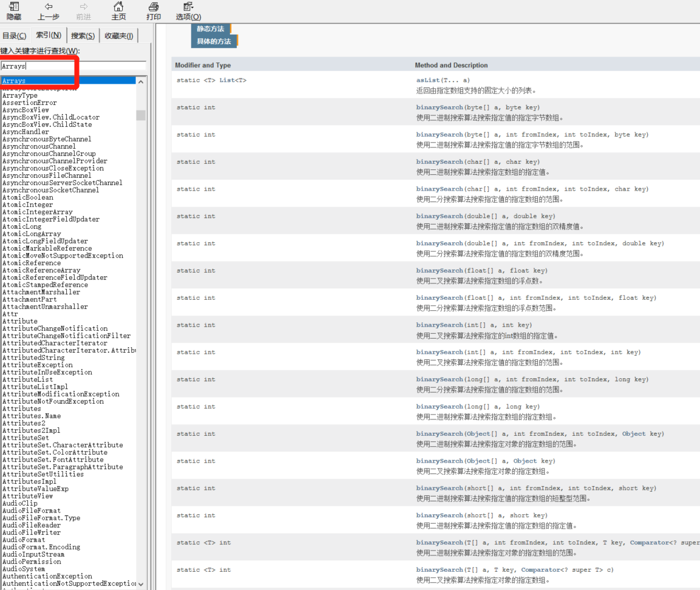The height and width of the screenshot is (590, 700).
Task: Open binarySearch(float[] a, float key) link
Action: click(440, 271)
